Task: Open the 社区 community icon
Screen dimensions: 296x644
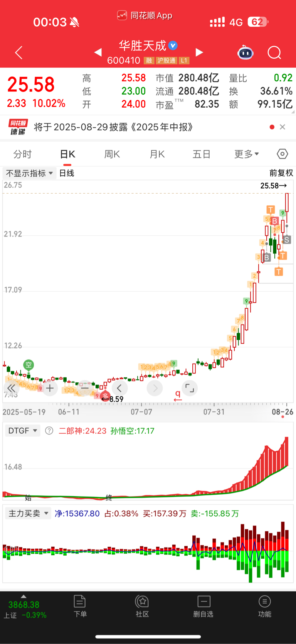Action: [x=142, y=606]
